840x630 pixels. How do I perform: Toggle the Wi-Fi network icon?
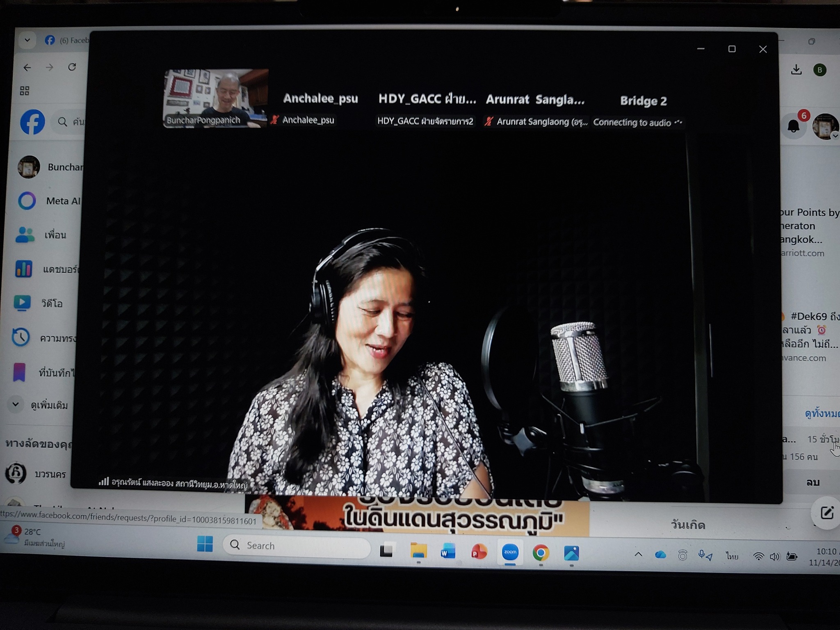(758, 556)
